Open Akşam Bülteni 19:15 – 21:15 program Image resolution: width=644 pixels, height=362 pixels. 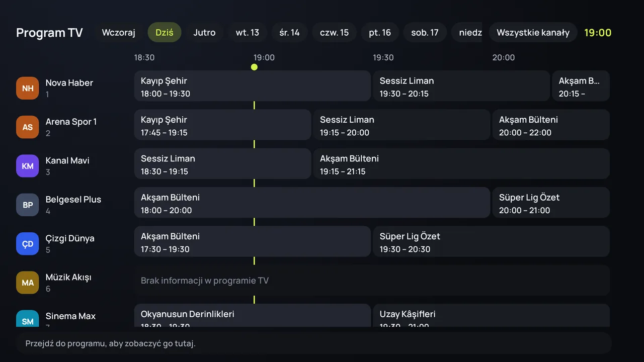coord(461,164)
